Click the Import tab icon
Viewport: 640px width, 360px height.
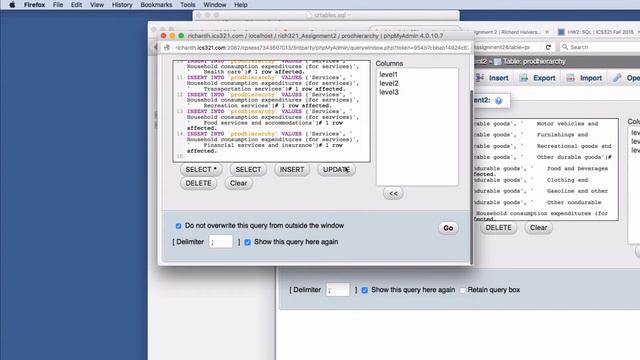click(x=571, y=78)
